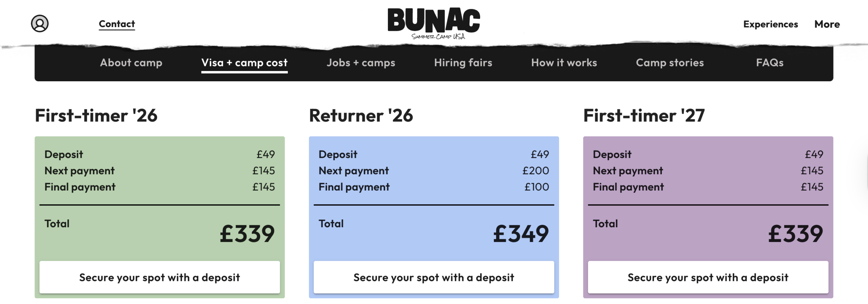Viewport: 868px width, 304px height.
Task: Open the About camp tab
Action: tap(132, 63)
